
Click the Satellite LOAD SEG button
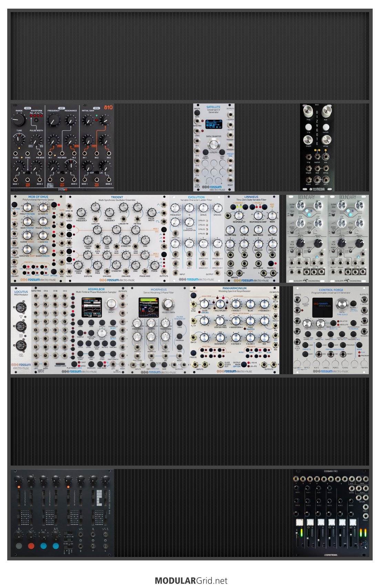222,152
